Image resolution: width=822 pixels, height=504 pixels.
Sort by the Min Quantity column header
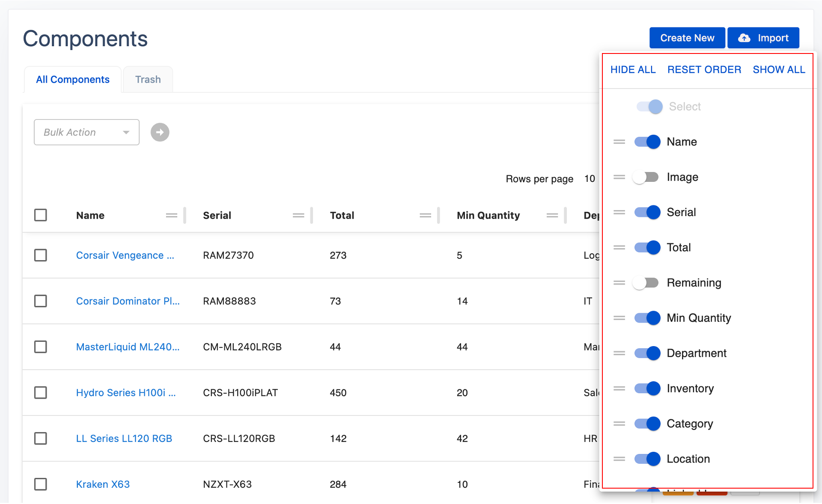tap(488, 216)
